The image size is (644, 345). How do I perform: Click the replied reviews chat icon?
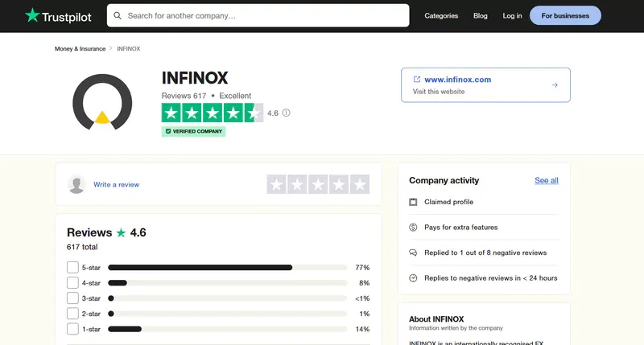pyautogui.click(x=413, y=253)
